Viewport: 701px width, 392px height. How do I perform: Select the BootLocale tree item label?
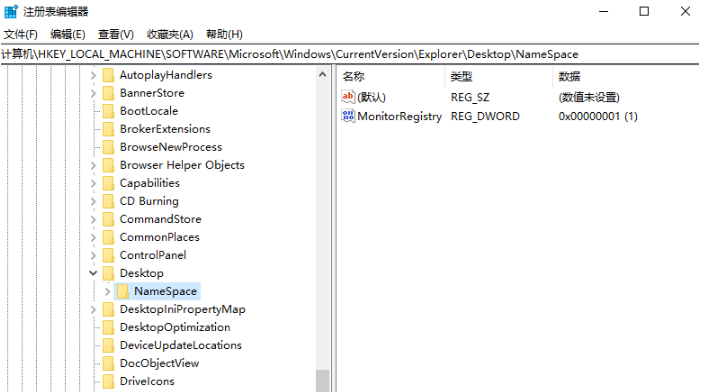coord(149,111)
